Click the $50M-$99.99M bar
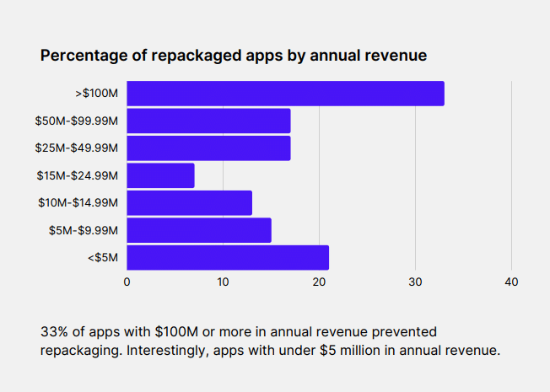The image size is (550, 392). coord(208,121)
